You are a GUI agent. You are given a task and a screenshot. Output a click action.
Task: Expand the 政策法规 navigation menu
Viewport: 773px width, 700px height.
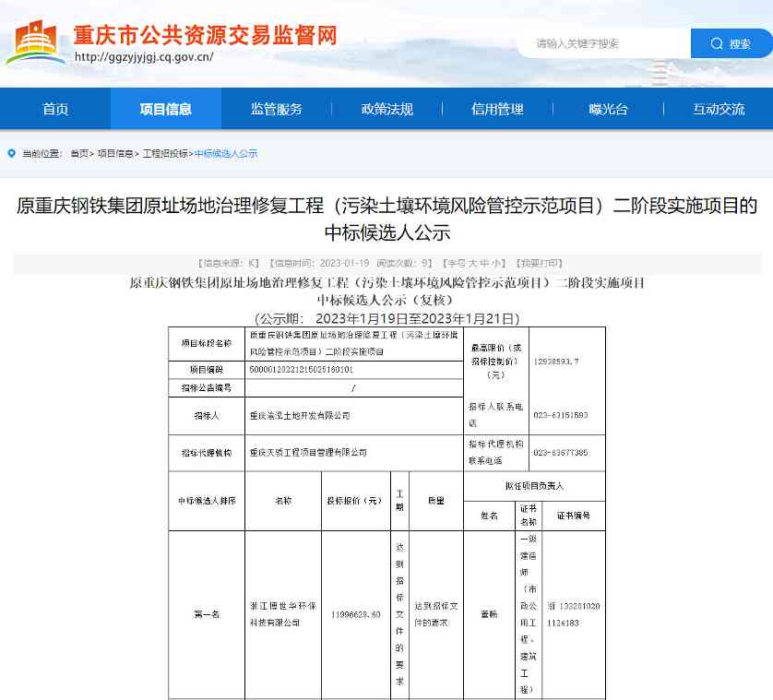point(386,108)
